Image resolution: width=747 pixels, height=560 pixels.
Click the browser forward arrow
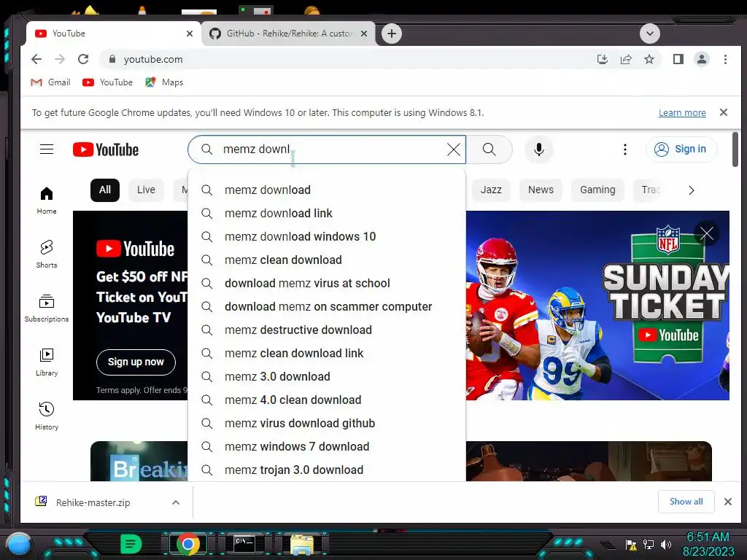tap(60, 59)
